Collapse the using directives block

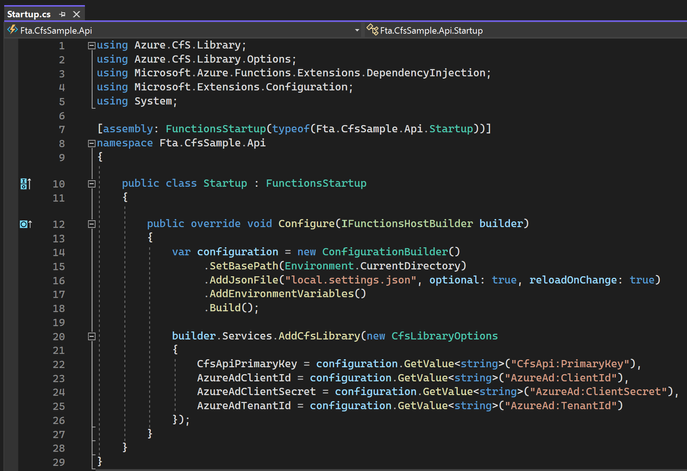92,45
